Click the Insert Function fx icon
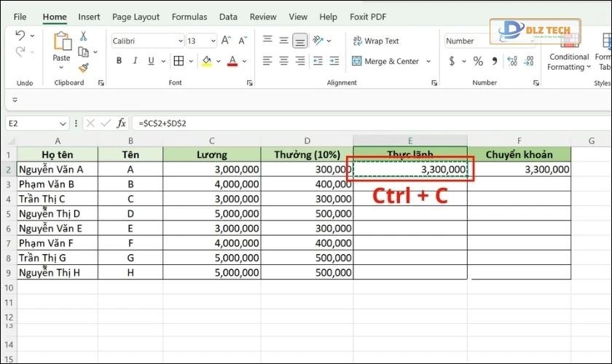 point(122,123)
